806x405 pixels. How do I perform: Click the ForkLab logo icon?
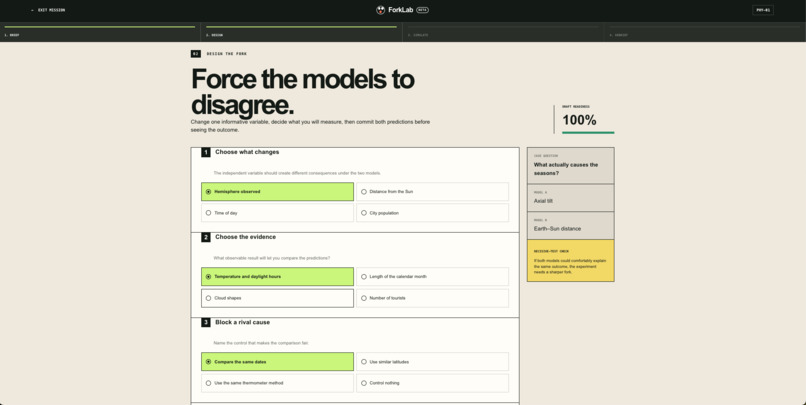pyautogui.click(x=380, y=10)
